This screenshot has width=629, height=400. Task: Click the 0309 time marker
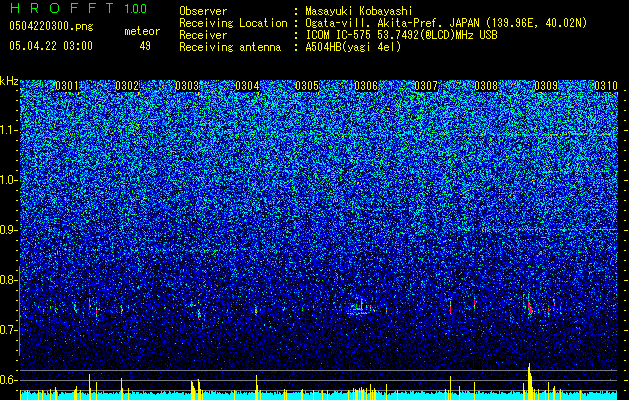coord(546,86)
